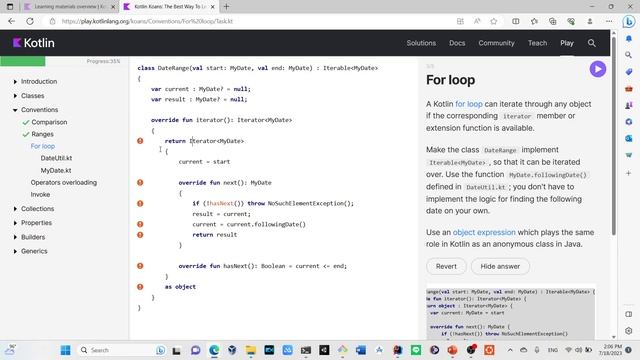Follow the 'object expression' link
This screenshot has width=640, height=360.
click(x=484, y=232)
